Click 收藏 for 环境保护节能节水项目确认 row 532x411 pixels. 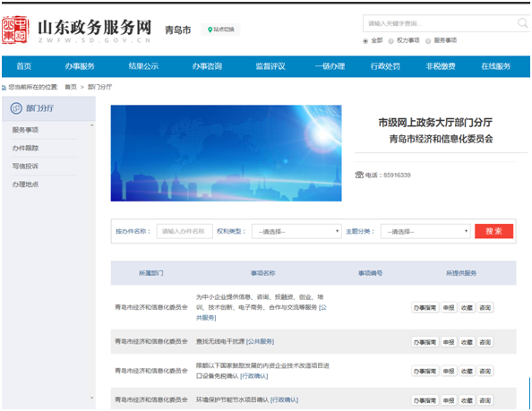tap(467, 400)
